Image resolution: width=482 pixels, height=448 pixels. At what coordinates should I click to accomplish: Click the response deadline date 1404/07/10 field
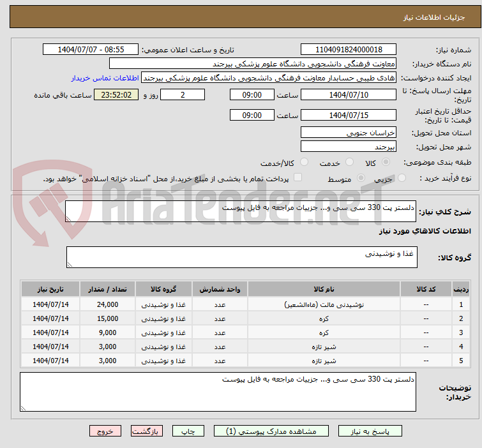349,95
